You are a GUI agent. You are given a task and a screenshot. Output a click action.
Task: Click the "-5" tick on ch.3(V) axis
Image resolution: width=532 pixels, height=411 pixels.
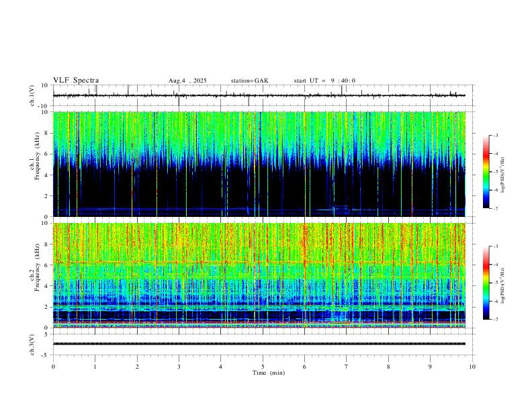coord(46,355)
